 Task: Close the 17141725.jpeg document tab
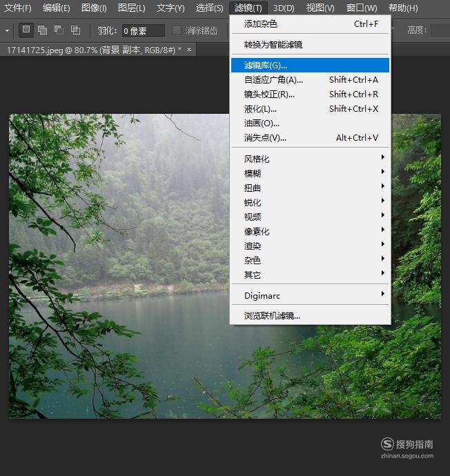click(x=189, y=49)
